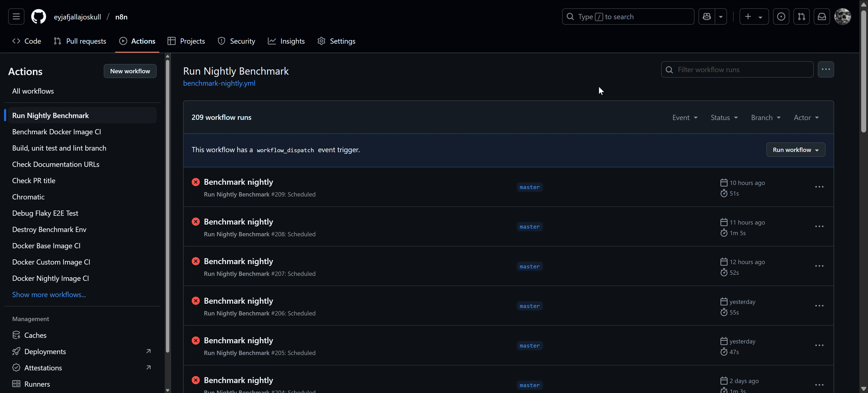Open Benchmark nightly run #205
The height and width of the screenshot is (393, 868).
(238, 340)
